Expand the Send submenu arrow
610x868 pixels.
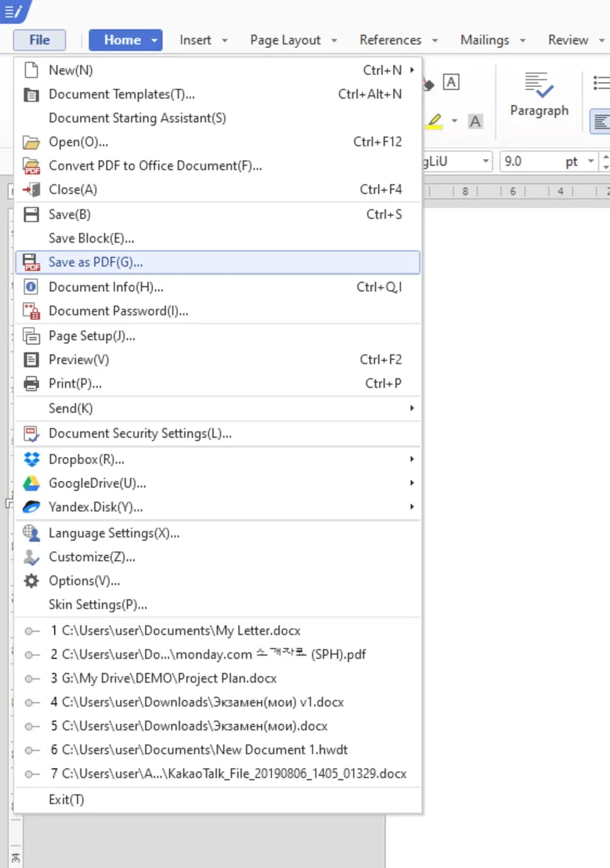coord(412,408)
